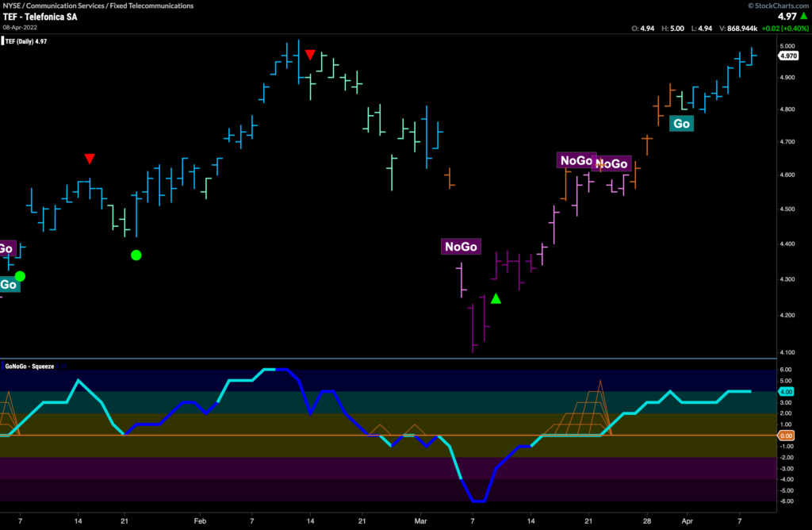Click the green up-triangle marker in March

[496, 298]
